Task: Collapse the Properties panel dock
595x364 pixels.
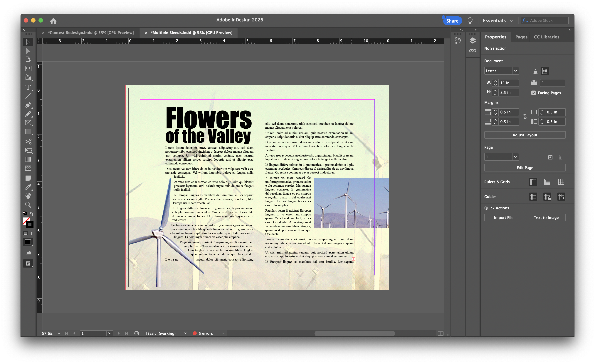Action: click(570, 30)
